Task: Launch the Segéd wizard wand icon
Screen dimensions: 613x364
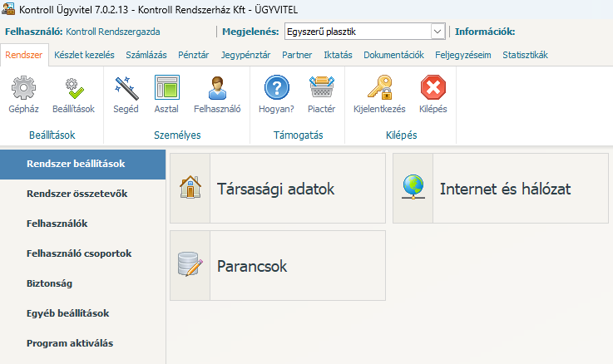Action: coord(126,89)
